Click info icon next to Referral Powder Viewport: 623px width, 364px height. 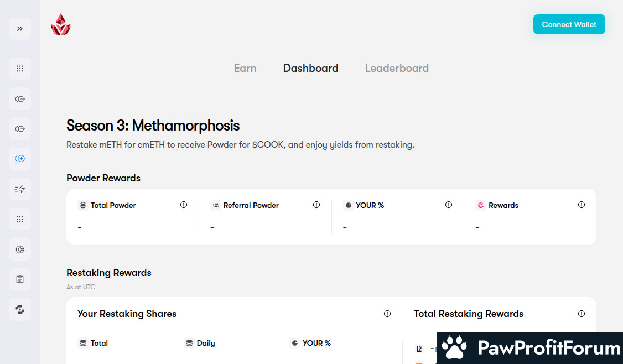click(x=316, y=205)
